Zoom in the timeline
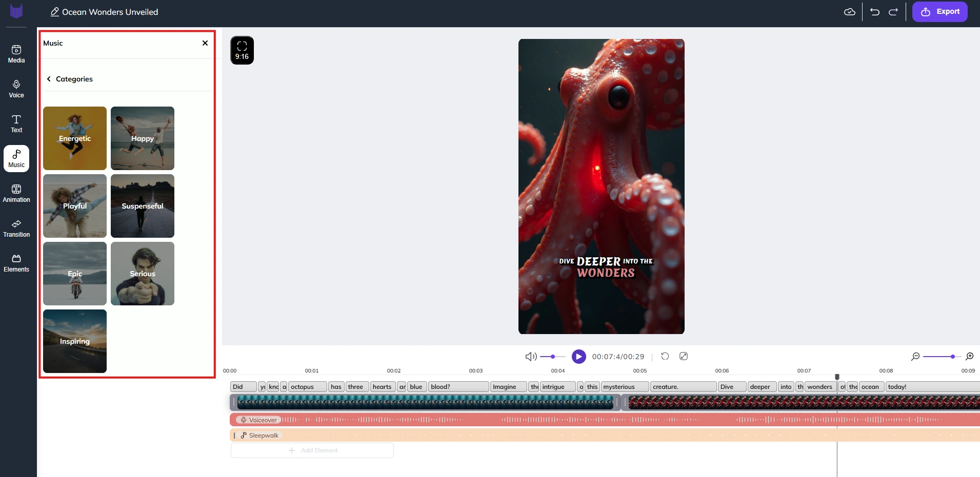This screenshot has height=477, width=980. (970, 357)
